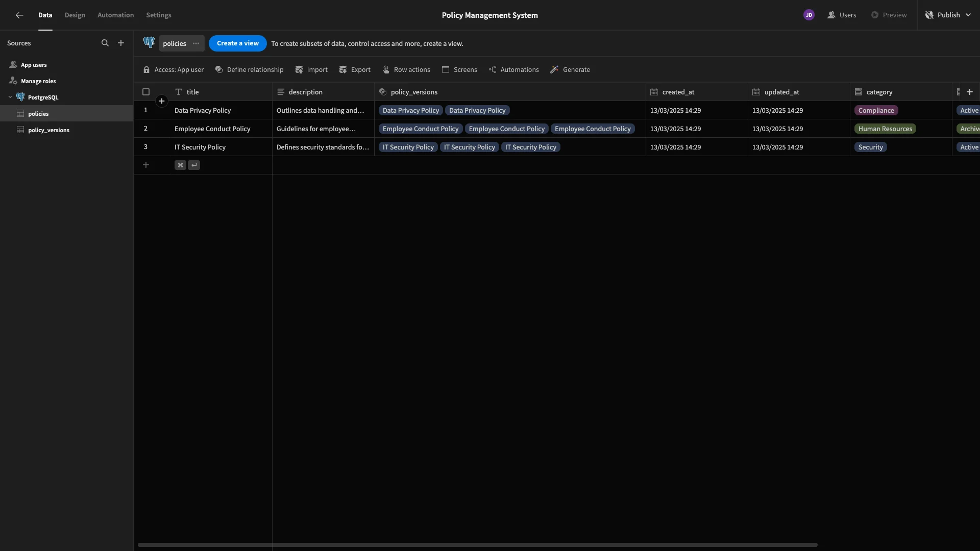Click created_at cell in Data Privacy row
Viewport: 980px width, 551px height.
(x=697, y=111)
